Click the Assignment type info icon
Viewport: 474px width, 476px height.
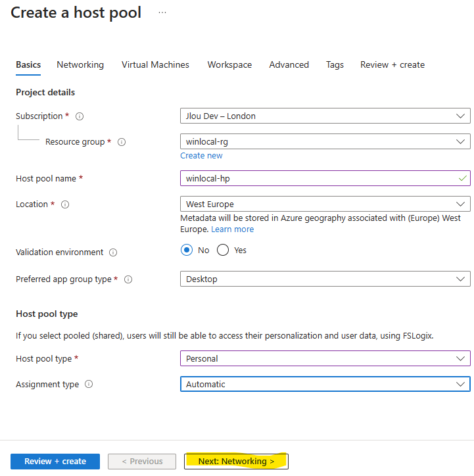coord(89,385)
